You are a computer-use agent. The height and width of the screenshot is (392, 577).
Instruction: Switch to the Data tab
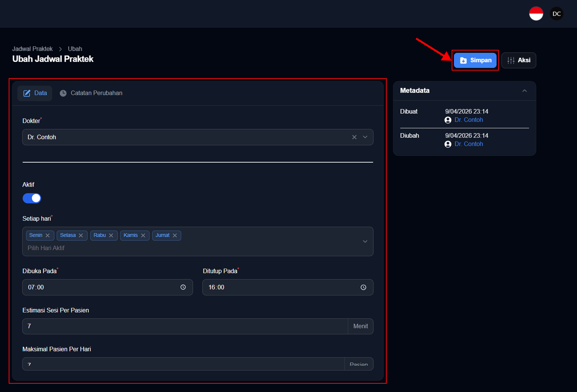tap(35, 93)
